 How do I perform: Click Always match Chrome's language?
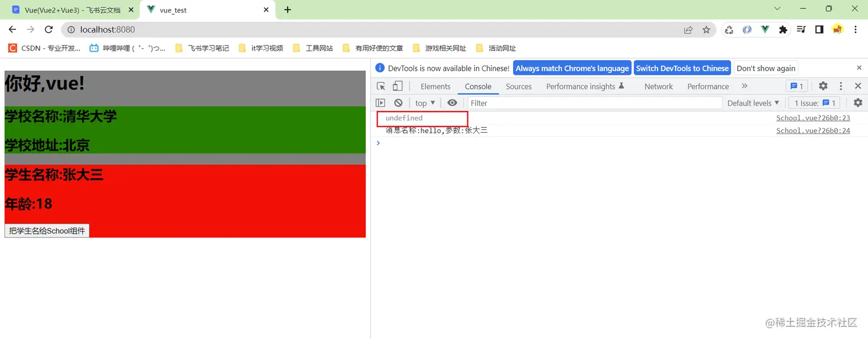pos(572,68)
